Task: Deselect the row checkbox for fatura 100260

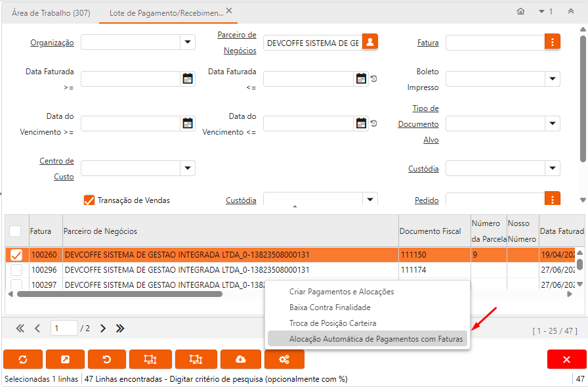Action: pos(16,255)
